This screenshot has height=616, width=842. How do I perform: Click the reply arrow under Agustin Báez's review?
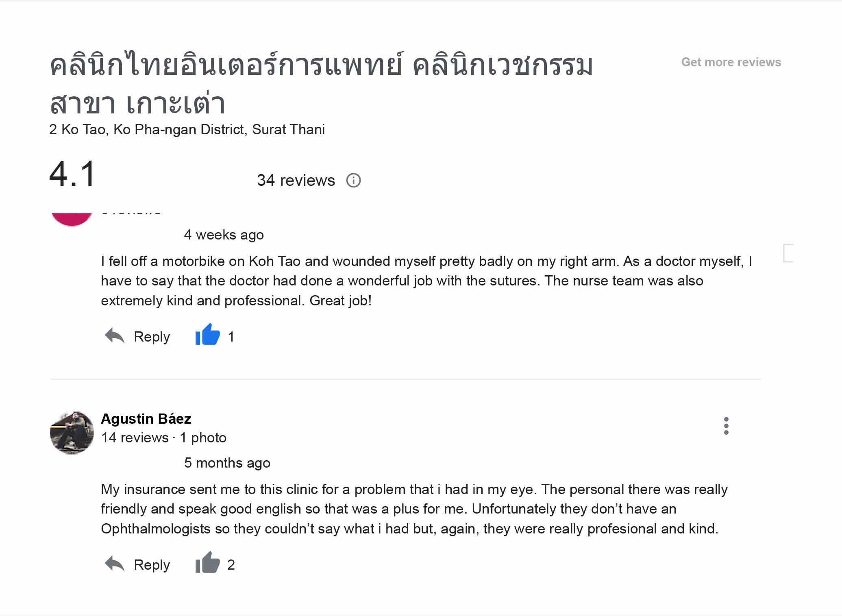tap(115, 564)
